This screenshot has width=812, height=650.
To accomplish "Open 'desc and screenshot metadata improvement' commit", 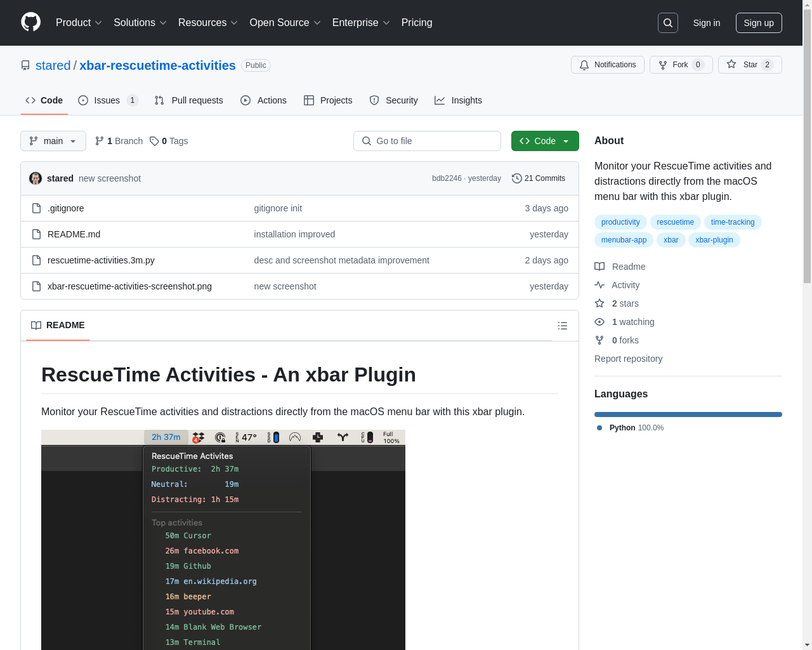I will point(341,260).
